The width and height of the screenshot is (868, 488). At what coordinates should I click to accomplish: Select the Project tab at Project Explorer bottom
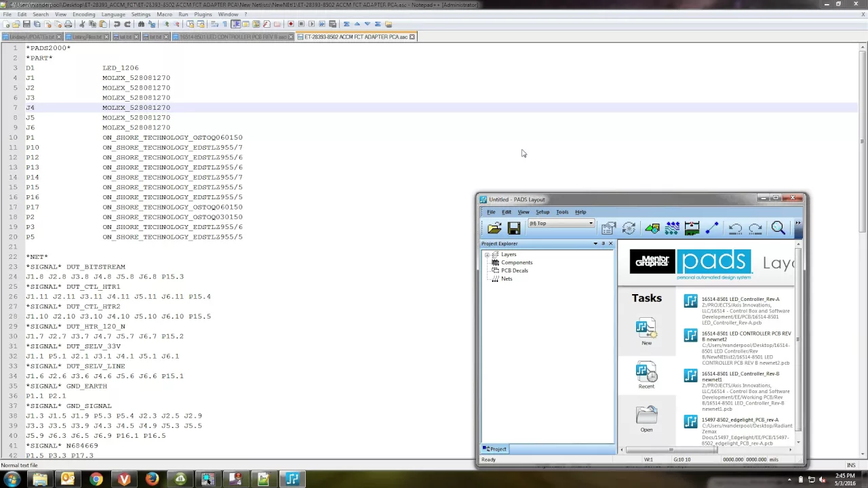494,449
